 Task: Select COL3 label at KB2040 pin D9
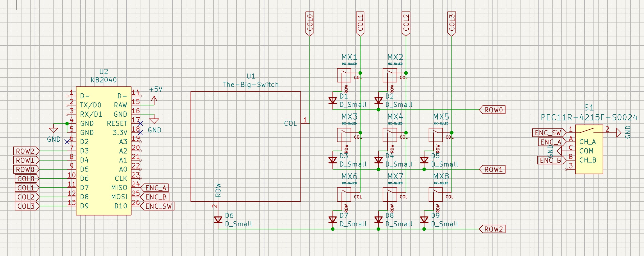click(x=27, y=206)
